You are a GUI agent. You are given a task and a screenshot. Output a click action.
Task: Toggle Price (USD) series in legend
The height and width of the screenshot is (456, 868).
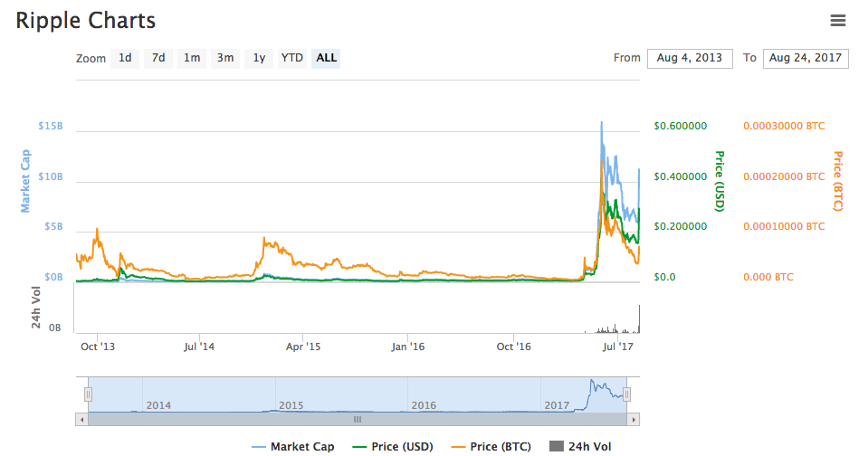(393, 447)
